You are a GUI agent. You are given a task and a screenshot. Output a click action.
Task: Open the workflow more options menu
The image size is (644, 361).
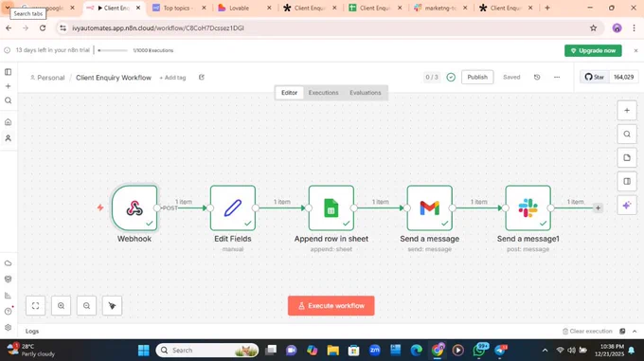[x=557, y=77]
